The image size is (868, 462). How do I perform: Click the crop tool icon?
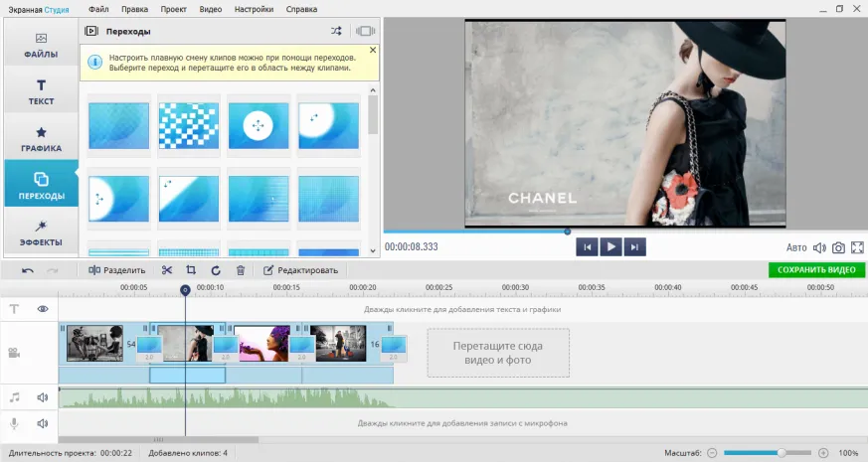pos(191,270)
